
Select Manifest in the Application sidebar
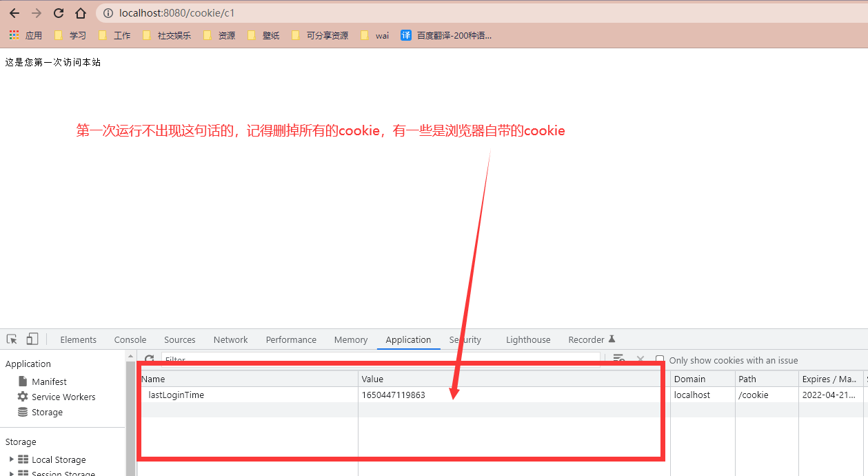(x=49, y=381)
